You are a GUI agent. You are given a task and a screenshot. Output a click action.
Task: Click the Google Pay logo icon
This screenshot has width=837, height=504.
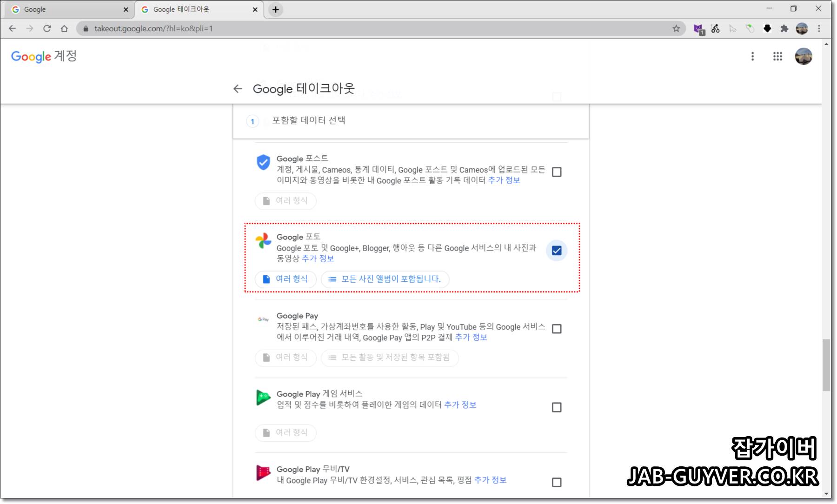point(263,319)
